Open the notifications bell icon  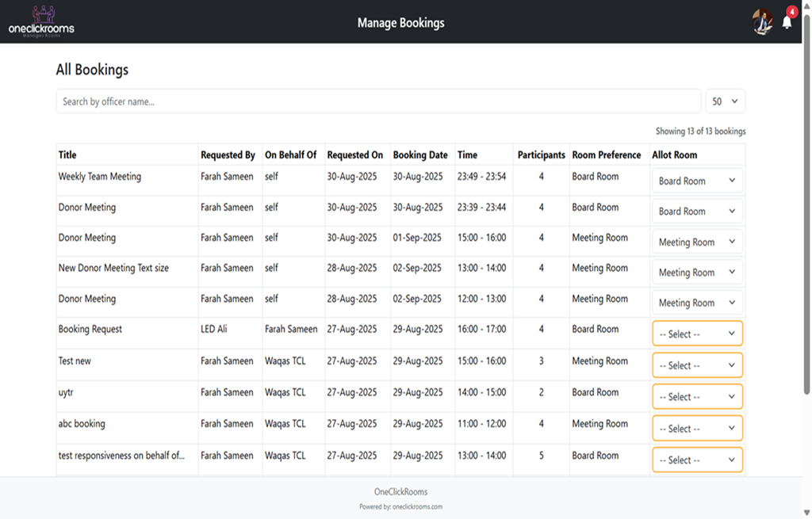(x=786, y=25)
